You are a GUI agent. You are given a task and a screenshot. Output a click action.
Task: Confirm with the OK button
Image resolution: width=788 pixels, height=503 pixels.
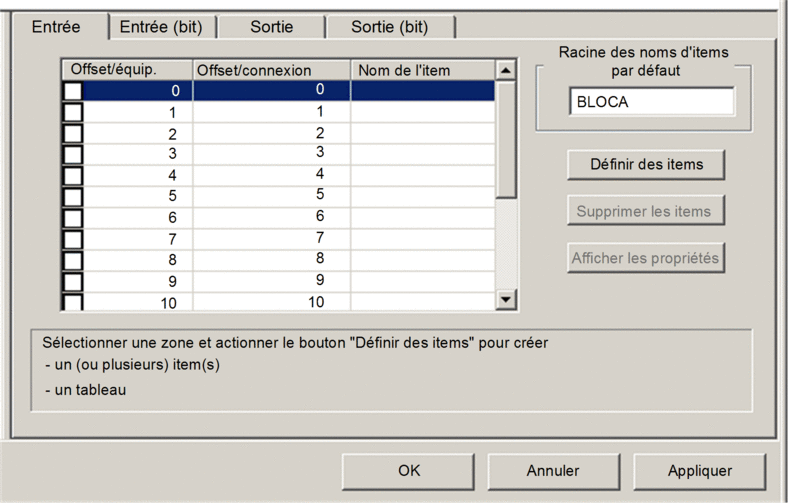409,471
